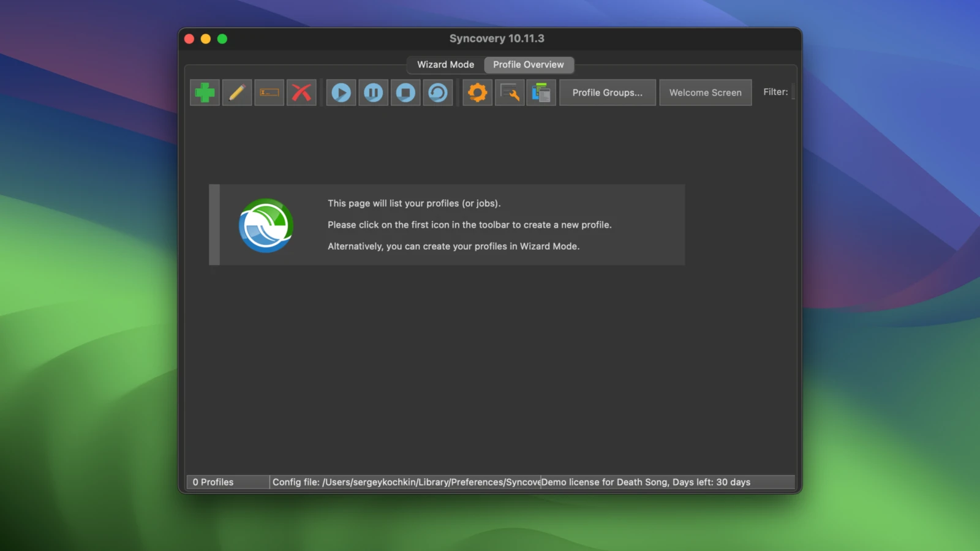This screenshot has width=980, height=551.
Task: Click the Filter input field
Action: [x=793, y=92]
